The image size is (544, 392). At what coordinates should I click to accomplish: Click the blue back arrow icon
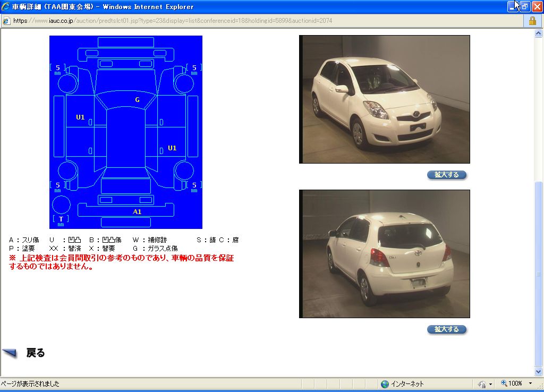pos(10,353)
